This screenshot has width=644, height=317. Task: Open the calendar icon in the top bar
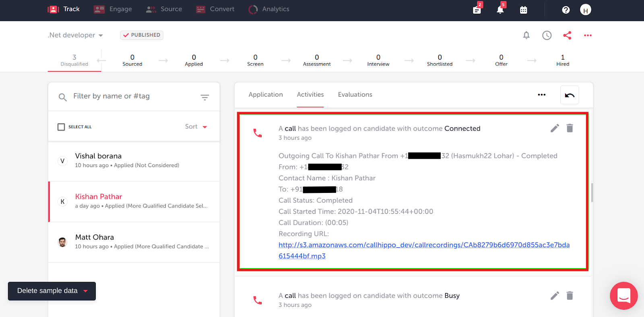pos(523,10)
